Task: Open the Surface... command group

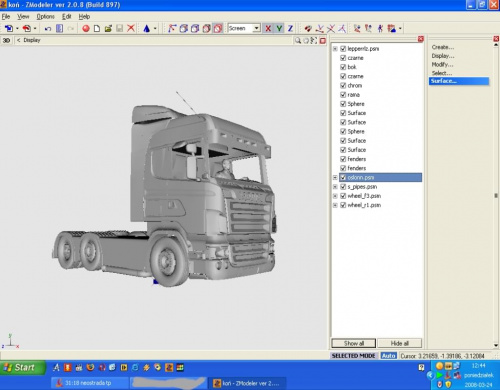Action: (459, 81)
